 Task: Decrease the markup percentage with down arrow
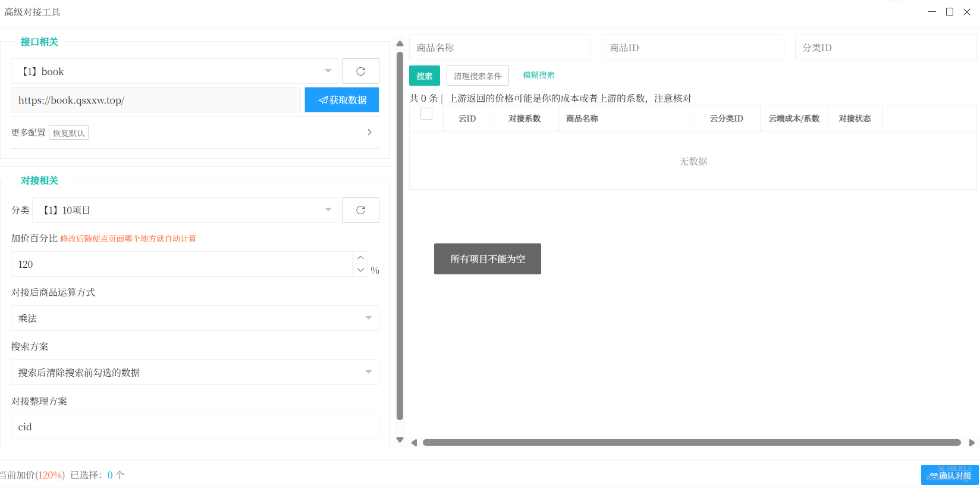click(360, 270)
